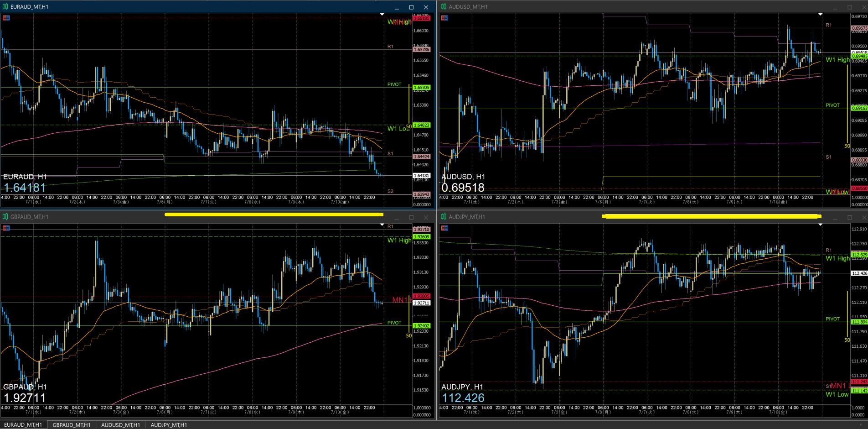Click the W1 High label on GBPAUD chart
The image size is (868, 429).
point(399,240)
